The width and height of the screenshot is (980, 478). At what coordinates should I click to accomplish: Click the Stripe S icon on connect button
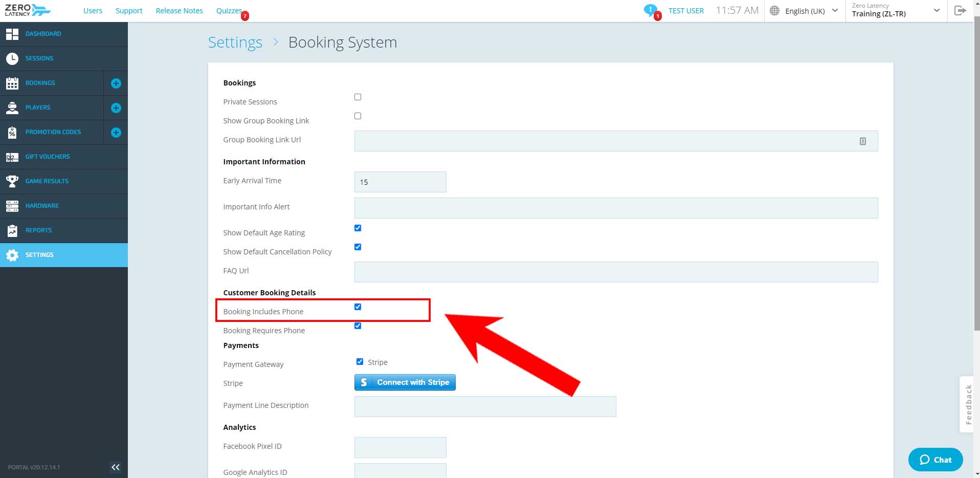[x=364, y=382]
